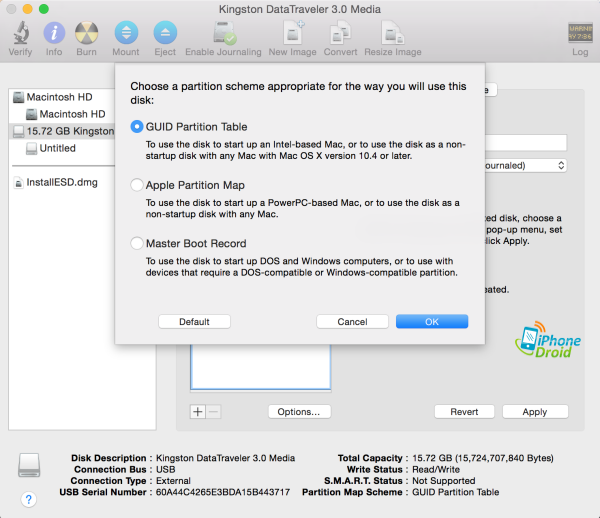The width and height of the screenshot is (600, 518).
Task: Click the Verify microscope icon
Action: (21, 33)
